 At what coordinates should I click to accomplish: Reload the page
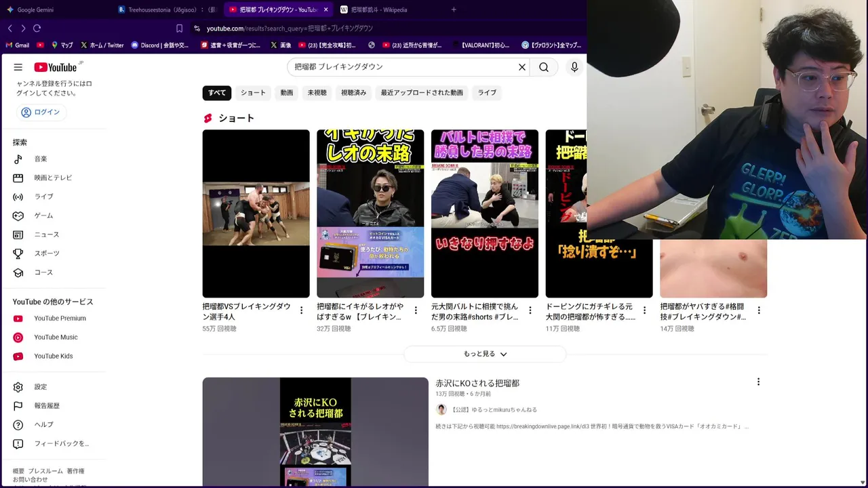pyautogui.click(x=37, y=28)
